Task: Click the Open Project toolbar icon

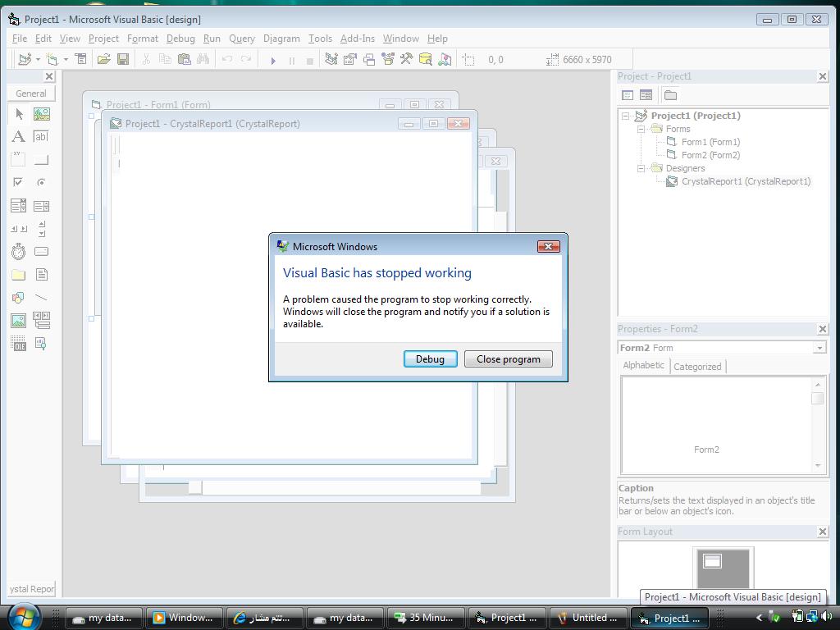Action: 104,59
